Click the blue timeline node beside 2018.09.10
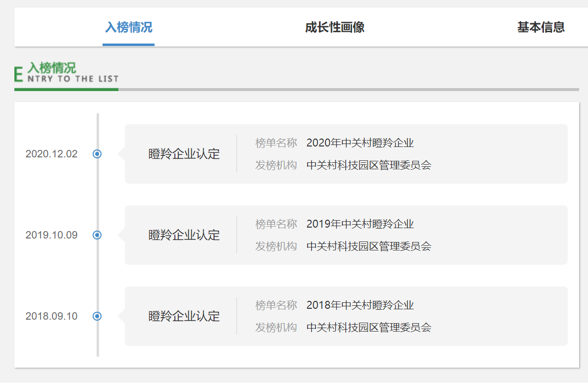The image size is (588, 384). [97, 316]
